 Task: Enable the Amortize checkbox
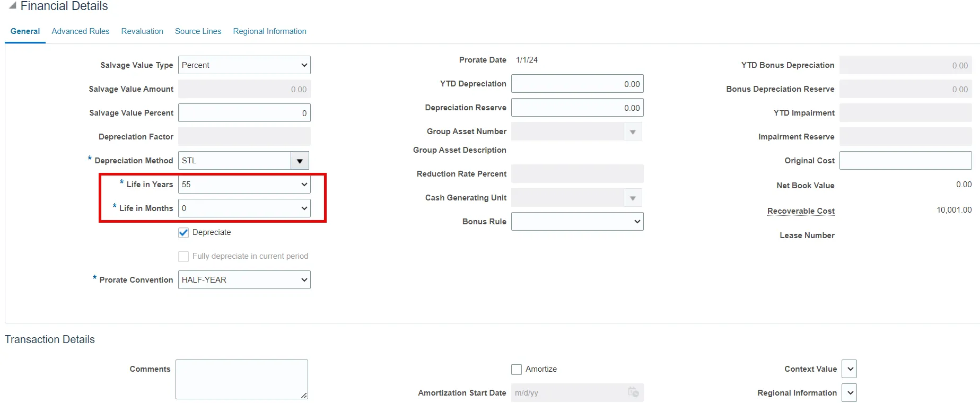tap(517, 369)
